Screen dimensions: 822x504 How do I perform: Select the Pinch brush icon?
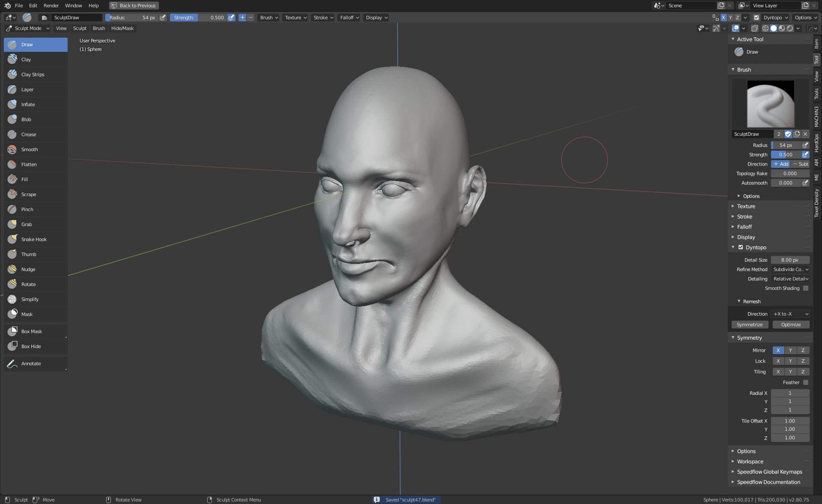coord(12,209)
